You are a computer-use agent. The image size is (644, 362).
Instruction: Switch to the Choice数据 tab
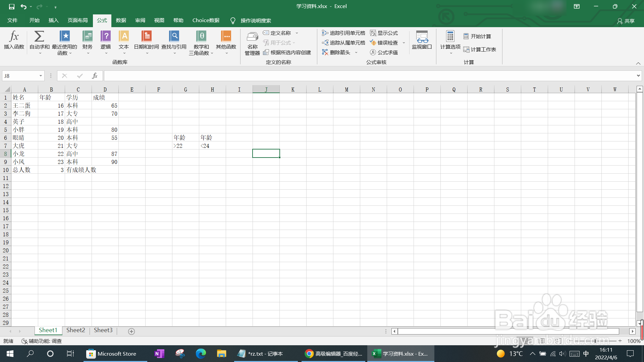click(x=206, y=20)
